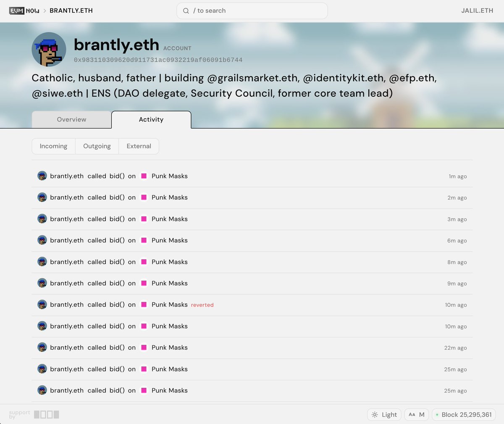504x424 pixels.
Task: Click Punk Masks pink icon, 3m ago row
Action: [x=144, y=219]
